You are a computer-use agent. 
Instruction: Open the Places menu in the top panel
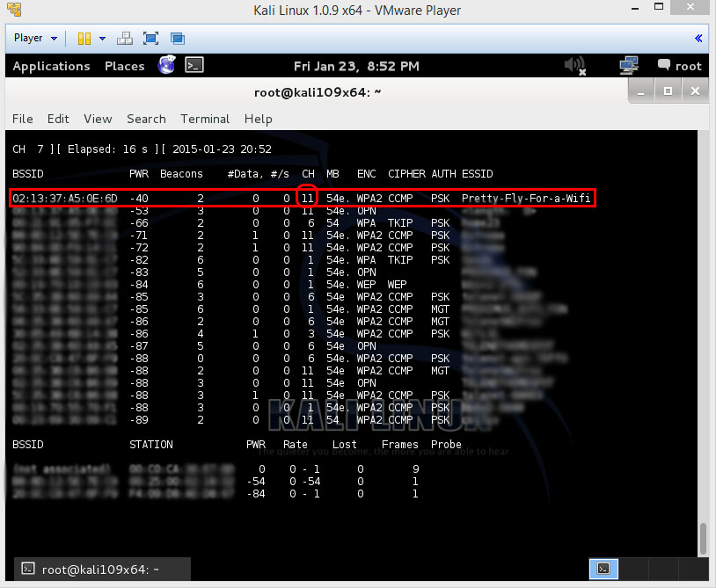click(124, 66)
